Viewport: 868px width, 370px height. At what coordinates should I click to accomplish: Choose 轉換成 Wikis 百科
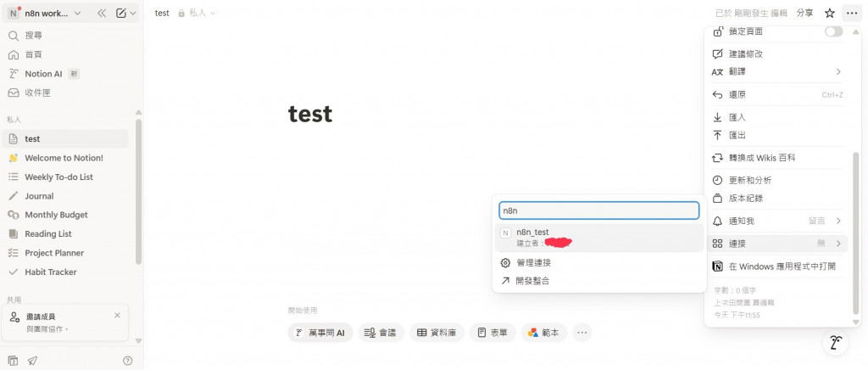click(x=776, y=158)
